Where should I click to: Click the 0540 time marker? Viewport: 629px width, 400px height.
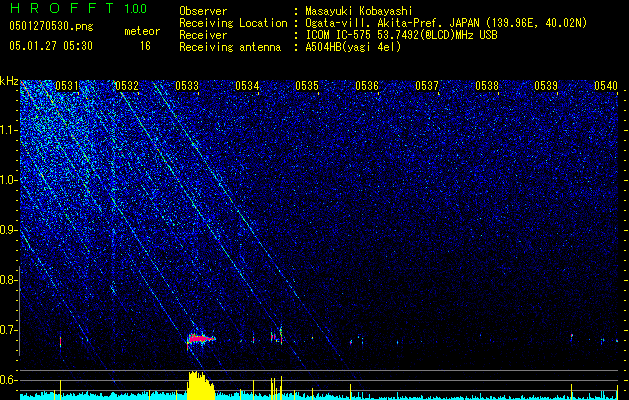[606, 85]
